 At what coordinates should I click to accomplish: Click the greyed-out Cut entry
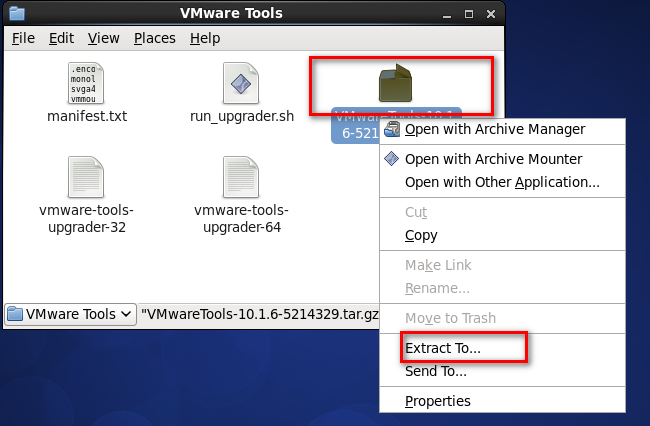coord(502,212)
